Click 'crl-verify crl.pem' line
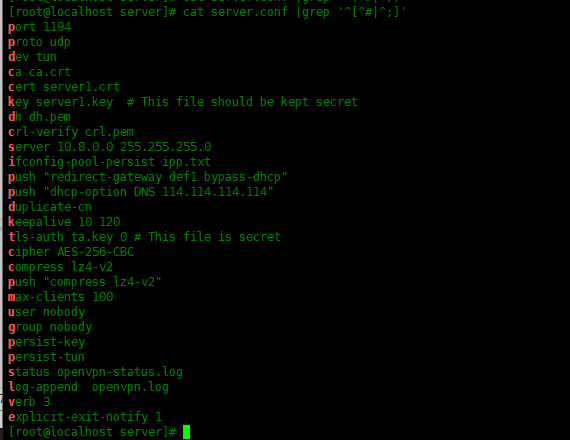The height and width of the screenshot is (440, 570). click(x=71, y=132)
